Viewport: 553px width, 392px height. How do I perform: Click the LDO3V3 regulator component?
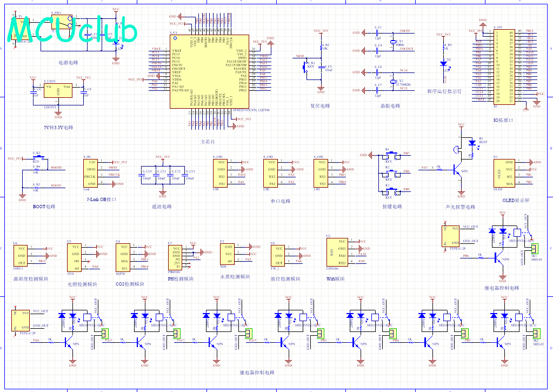point(58,90)
